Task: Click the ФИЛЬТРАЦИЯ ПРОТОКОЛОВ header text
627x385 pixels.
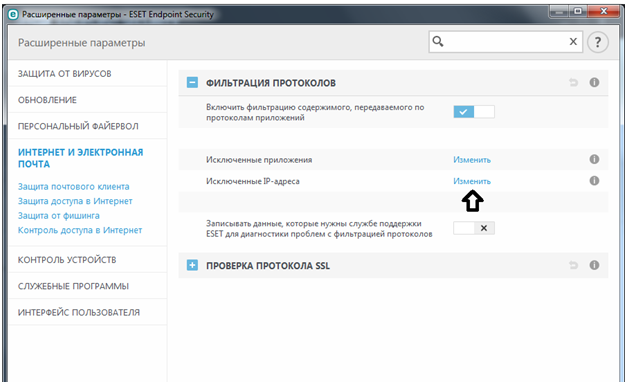Action: click(271, 83)
